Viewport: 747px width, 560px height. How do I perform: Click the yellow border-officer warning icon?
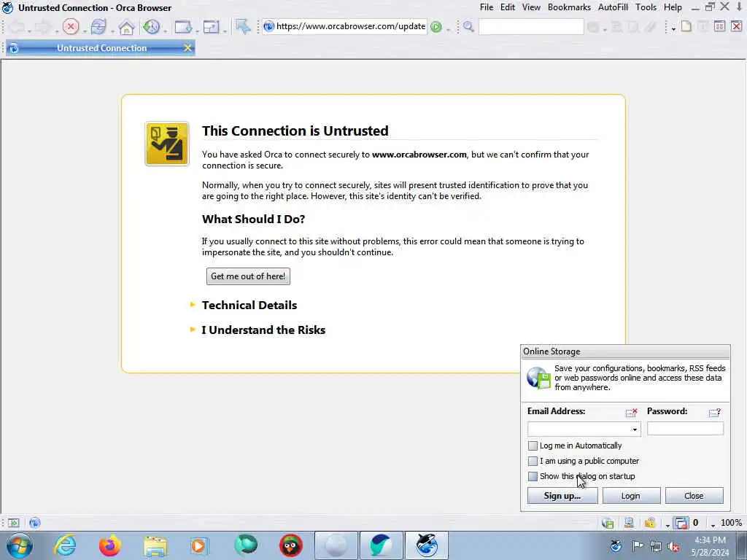pyautogui.click(x=167, y=144)
